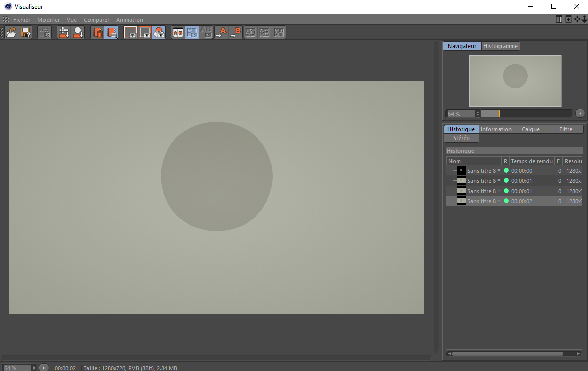Viewport: 588px width, 371px height.
Task: Open the Comparer menu
Action: coord(97,20)
